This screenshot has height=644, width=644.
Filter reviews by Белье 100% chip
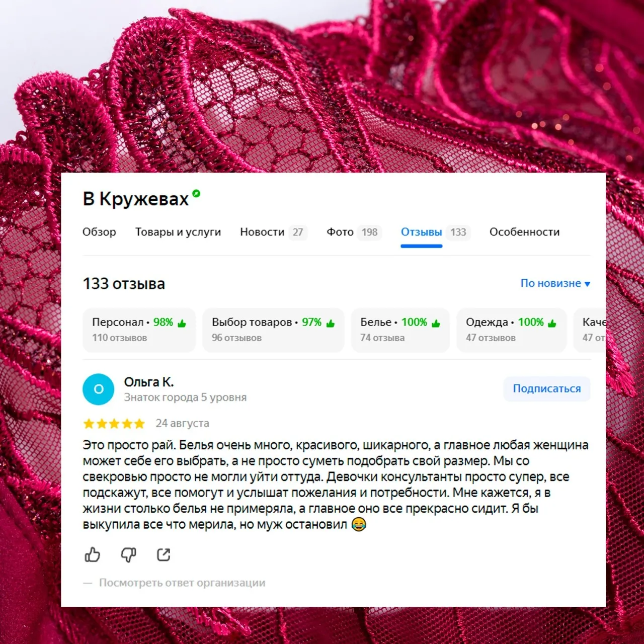(x=400, y=330)
